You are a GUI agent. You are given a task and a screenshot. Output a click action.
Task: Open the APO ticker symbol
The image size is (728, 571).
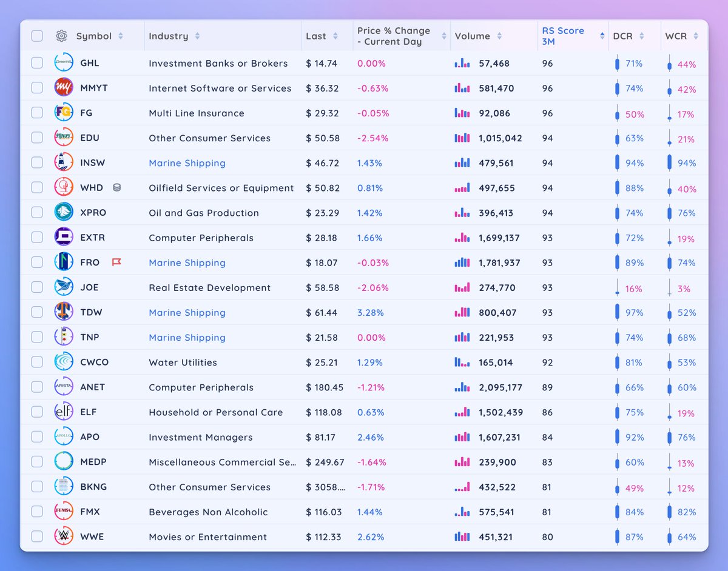tap(90, 437)
